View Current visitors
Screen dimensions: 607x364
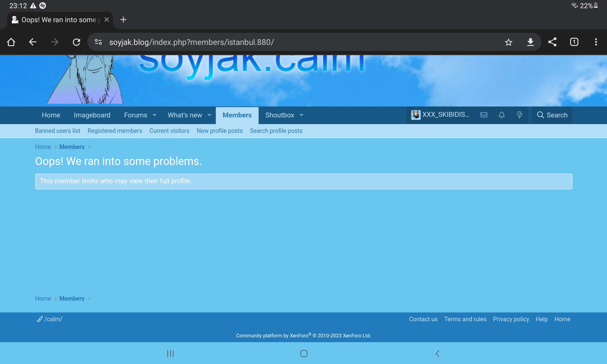(169, 131)
